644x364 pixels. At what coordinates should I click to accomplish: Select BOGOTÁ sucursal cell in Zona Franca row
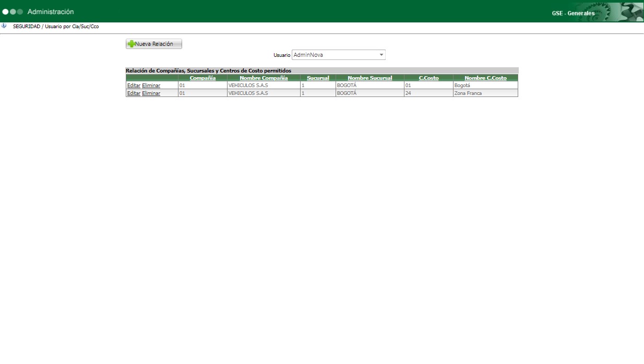(369, 93)
